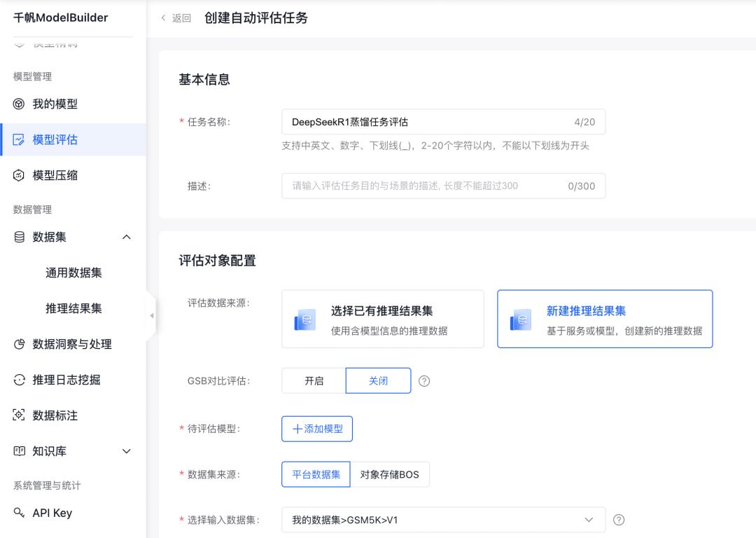Screen dimensions: 756x538
Task: Open 通用数据集 submenu item
Action: (73, 273)
